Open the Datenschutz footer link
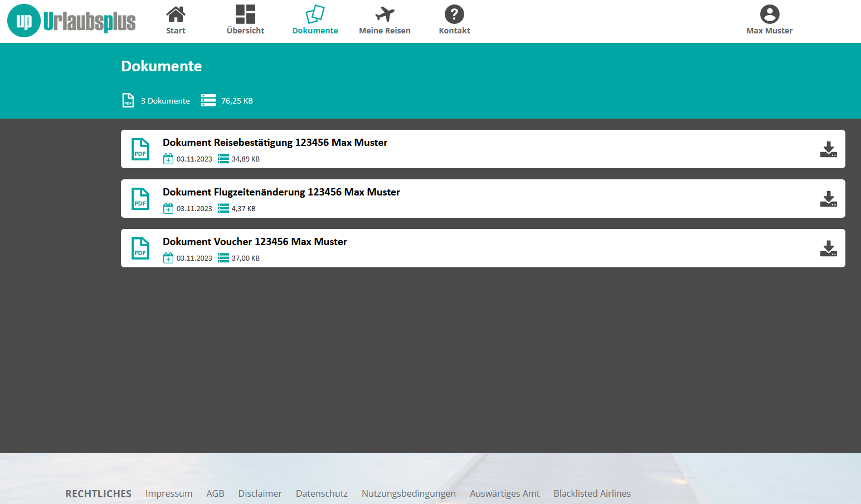 [x=322, y=493]
